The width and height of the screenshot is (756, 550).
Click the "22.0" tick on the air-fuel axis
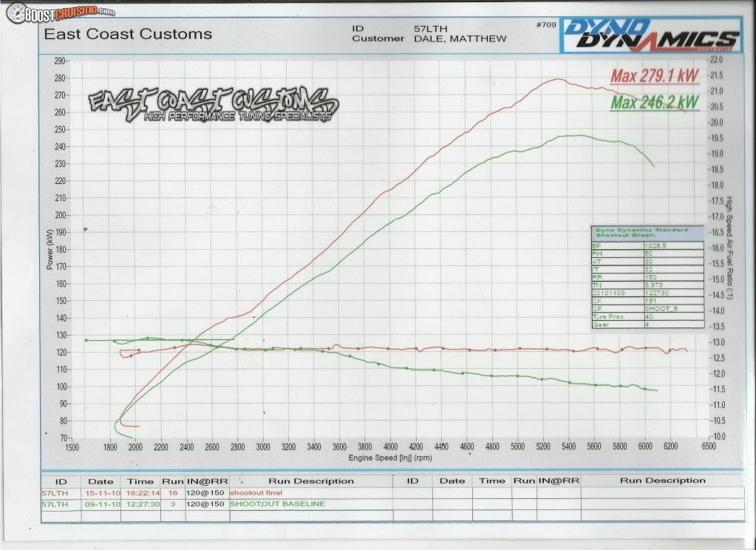click(x=717, y=60)
